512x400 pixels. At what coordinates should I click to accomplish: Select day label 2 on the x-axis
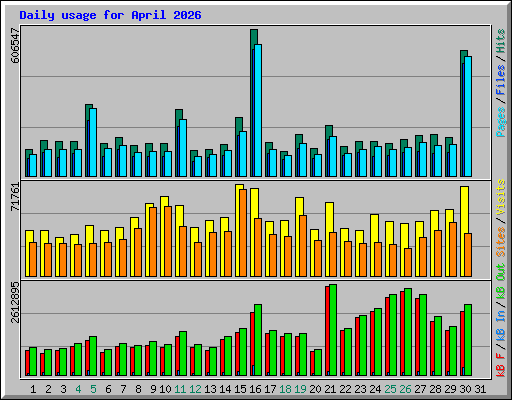(x=48, y=389)
